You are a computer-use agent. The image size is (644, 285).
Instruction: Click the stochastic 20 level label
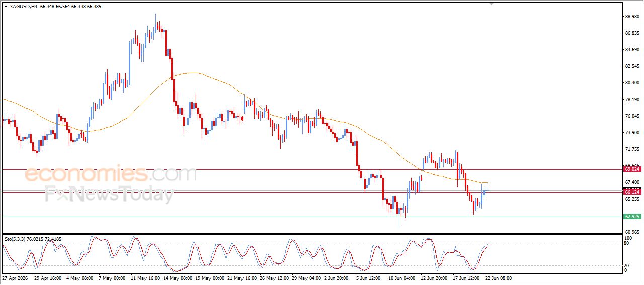[627, 265]
